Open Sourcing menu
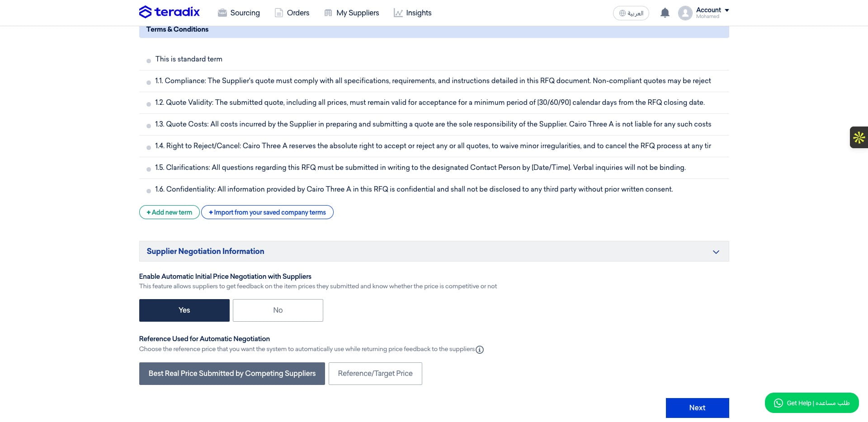This screenshot has height=422, width=868. tap(239, 13)
